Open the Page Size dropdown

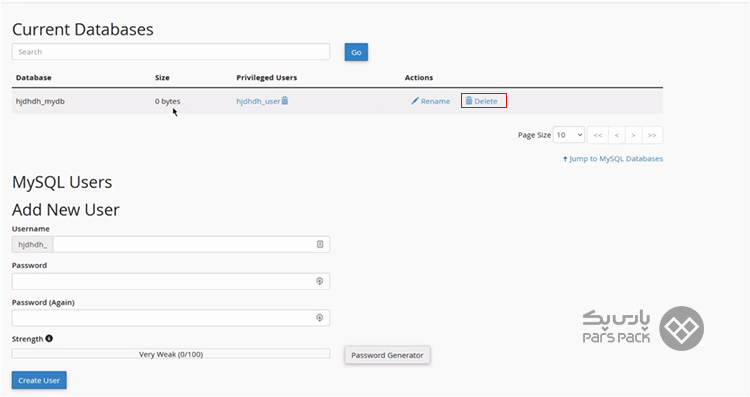point(569,135)
